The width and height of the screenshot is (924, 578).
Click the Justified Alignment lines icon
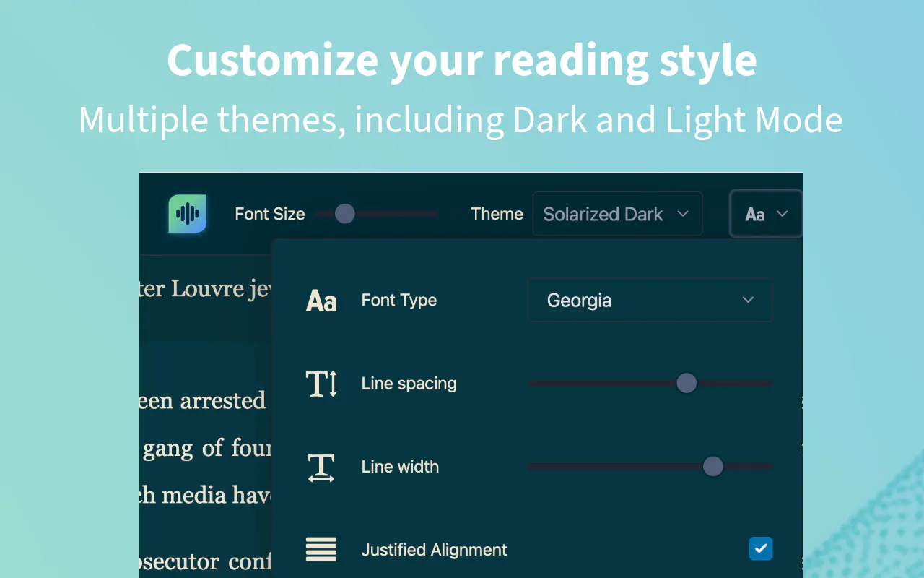[321, 549]
